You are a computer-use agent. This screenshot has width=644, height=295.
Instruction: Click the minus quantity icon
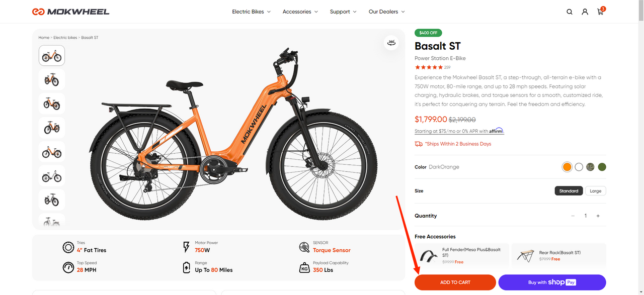[573, 216]
